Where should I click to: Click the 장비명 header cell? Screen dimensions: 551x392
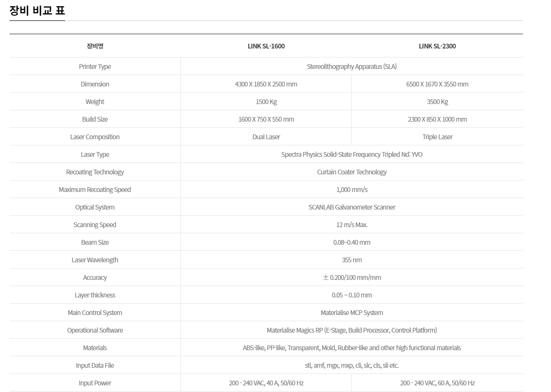[x=95, y=46]
